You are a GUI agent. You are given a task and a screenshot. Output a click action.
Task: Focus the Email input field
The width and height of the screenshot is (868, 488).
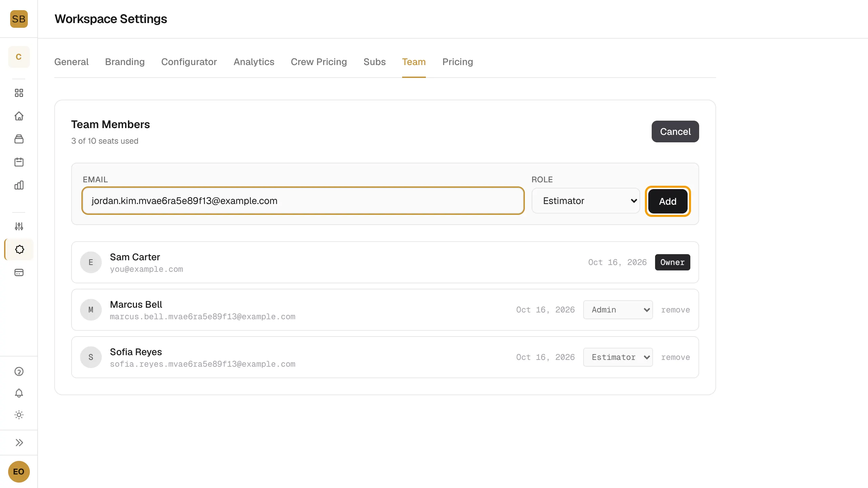click(x=303, y=201)
